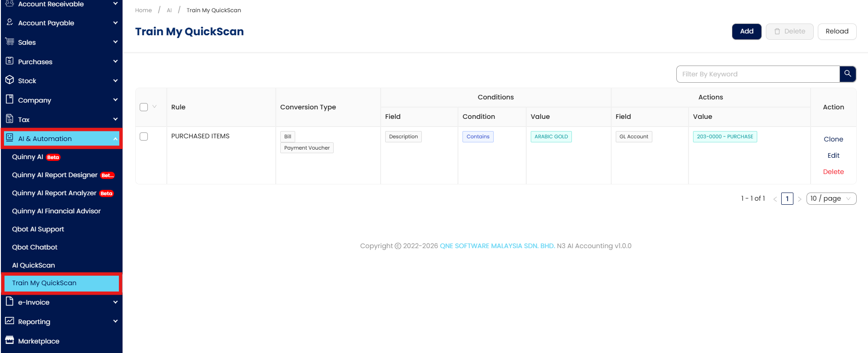Click the Sales cart icon in sidebar
The image size is (868, 353).
pyautogui.click(x=9, y=42)
